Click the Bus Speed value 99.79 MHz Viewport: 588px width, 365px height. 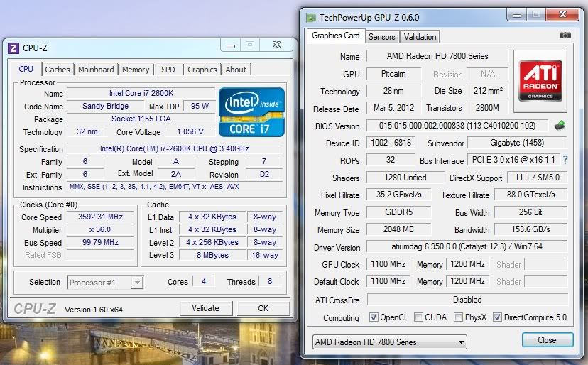100,242
